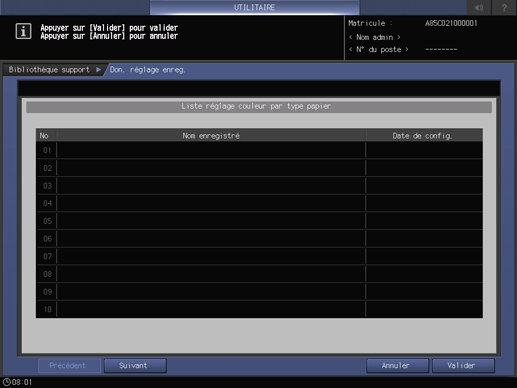Screen dimensions: 517x388
Task: Open help with the question mark icon
Action: coord(504,7)
